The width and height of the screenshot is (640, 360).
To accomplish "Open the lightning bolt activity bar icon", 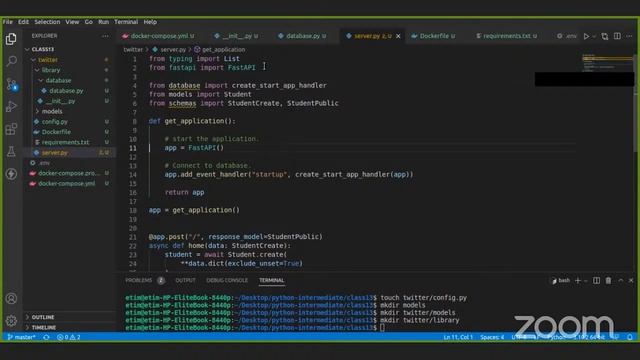I will (x=11, y=174).
